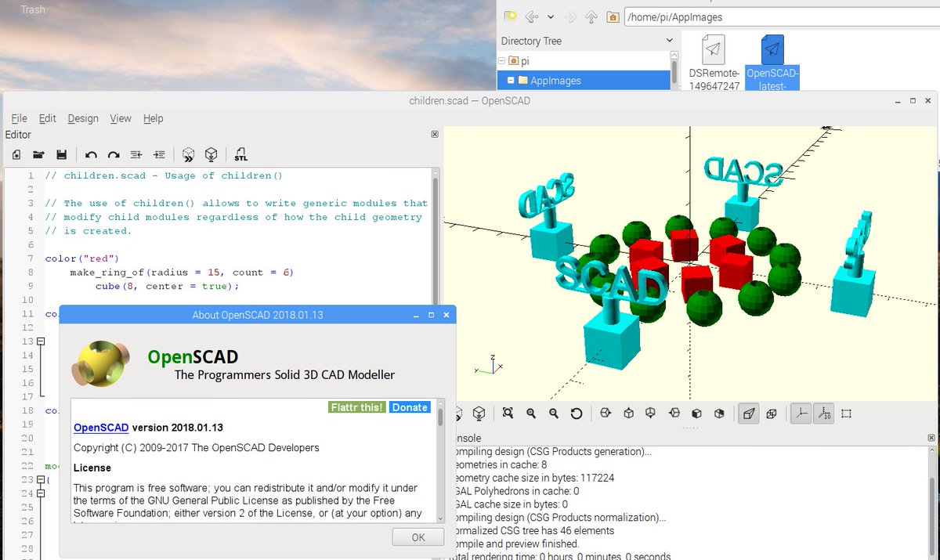Collapse the code fold on line 24
Viewport: 940px width, 560px height.
tap(42, 493)
